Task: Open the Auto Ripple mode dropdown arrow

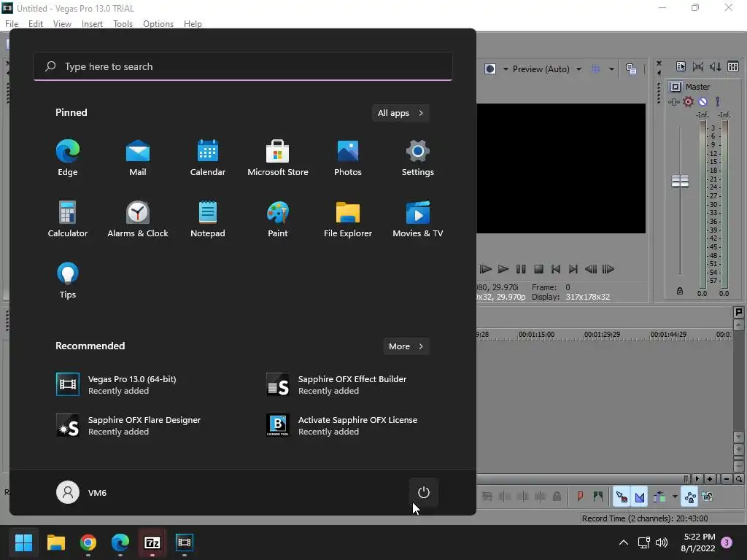Action: [x=675, y=497]
